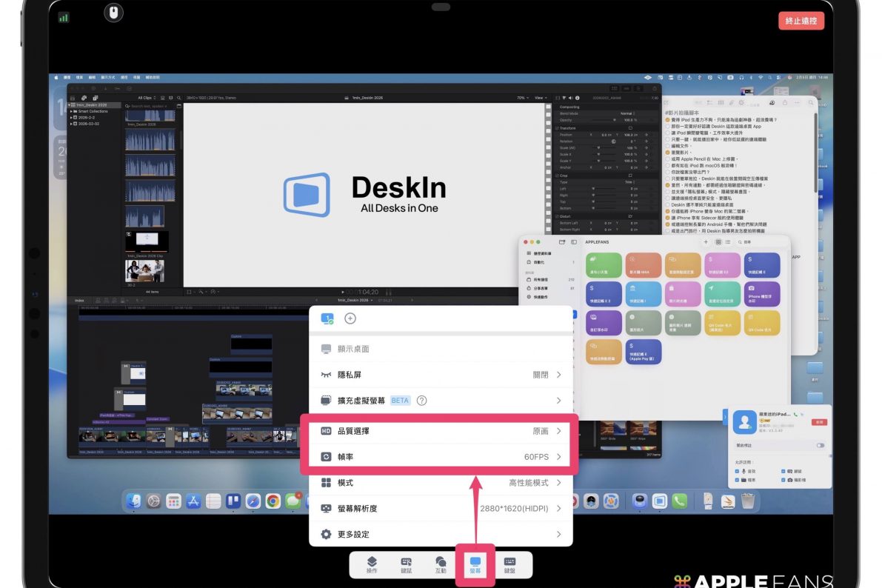Tap the 鍵盤 keyboard icon in bottom toolbar
Viewport: 882px width, 588px height.
click(510, 565)
